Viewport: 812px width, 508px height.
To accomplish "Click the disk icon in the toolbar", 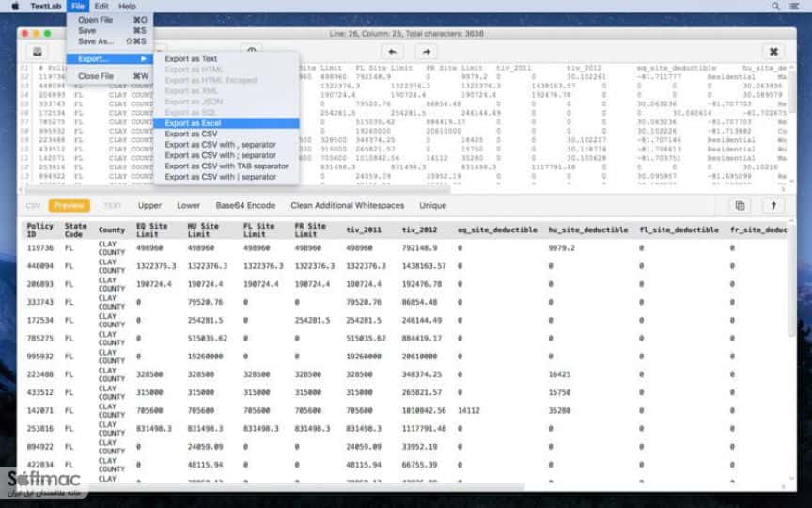I will pyautogui.click(x=38, y=52).
